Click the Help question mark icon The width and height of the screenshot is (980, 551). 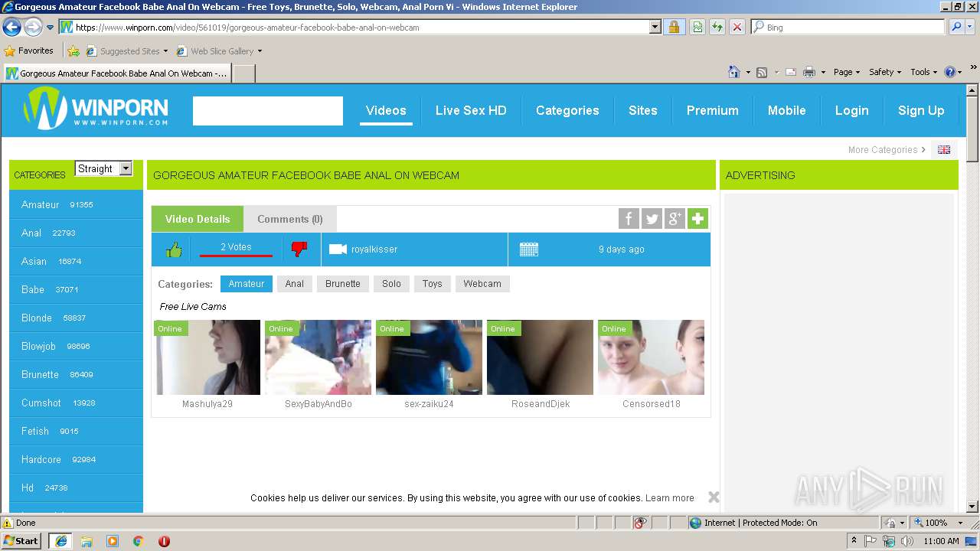[x=950, y=72]
